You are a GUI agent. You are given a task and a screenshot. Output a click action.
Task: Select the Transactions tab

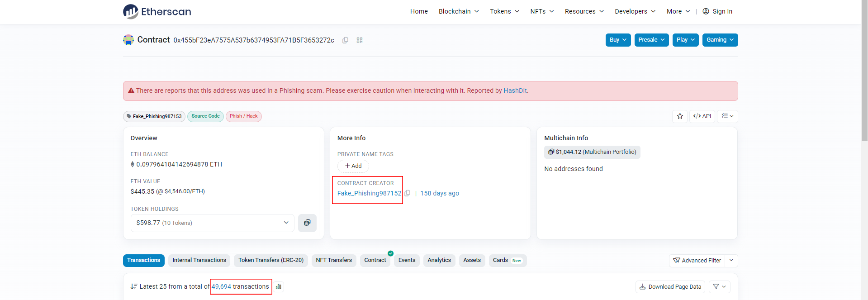point(143,260)
